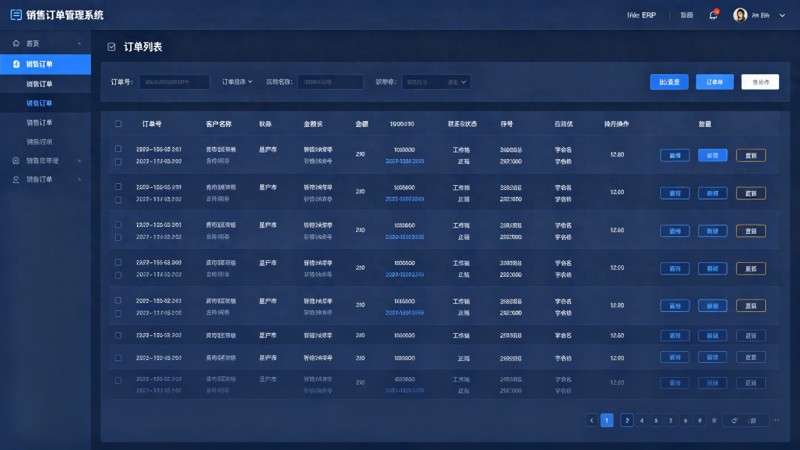Screen dimensions: 800x450
Task: Open the user avatar profile picture
Action: tap(740, 15)
